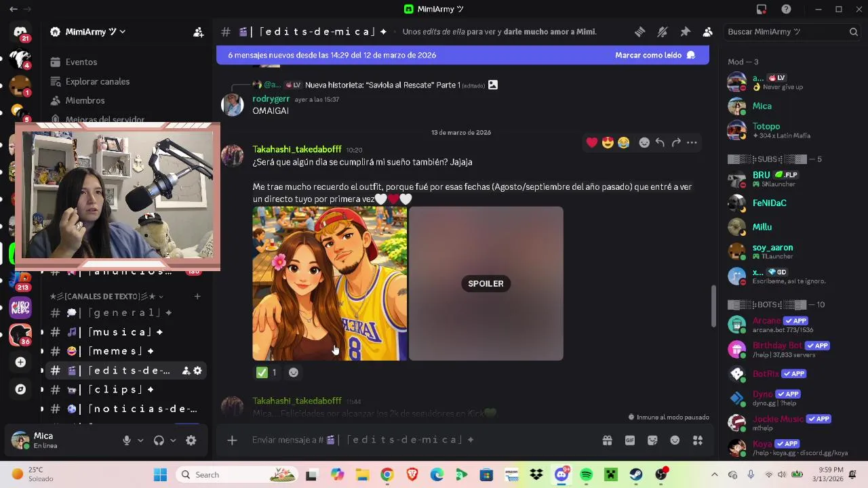Open more options ellipsis on message
This screenshot has width=868, height=488.
[692, 142]
